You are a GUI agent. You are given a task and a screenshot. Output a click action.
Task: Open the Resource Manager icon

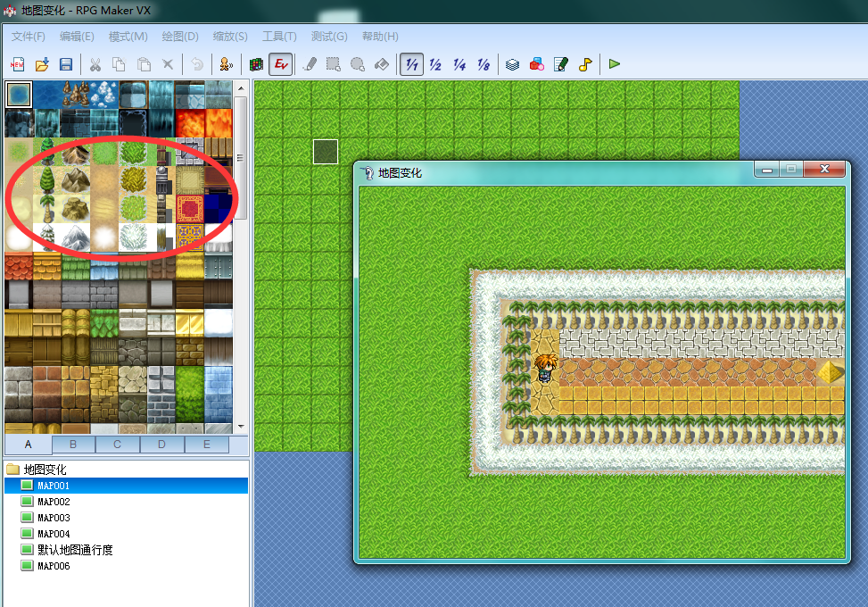pyautogui.click(x=537, y=64)
